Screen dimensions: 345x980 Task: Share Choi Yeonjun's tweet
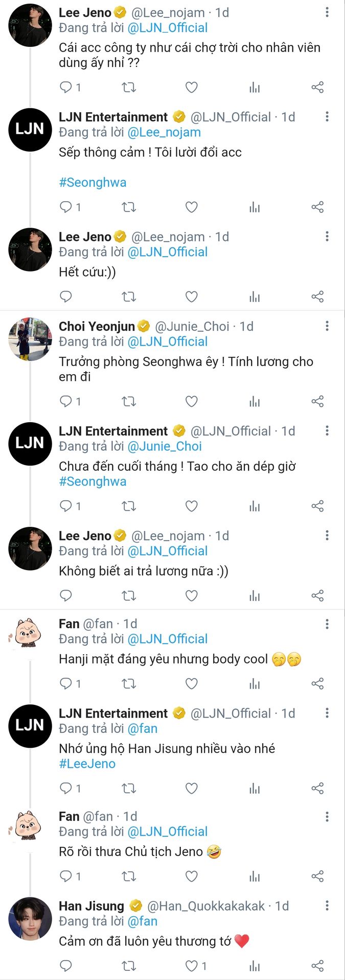(317, 402)
